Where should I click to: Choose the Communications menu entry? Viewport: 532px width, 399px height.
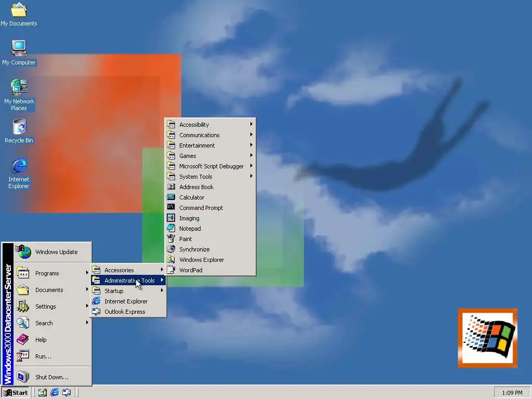click(x=210, y=135)
